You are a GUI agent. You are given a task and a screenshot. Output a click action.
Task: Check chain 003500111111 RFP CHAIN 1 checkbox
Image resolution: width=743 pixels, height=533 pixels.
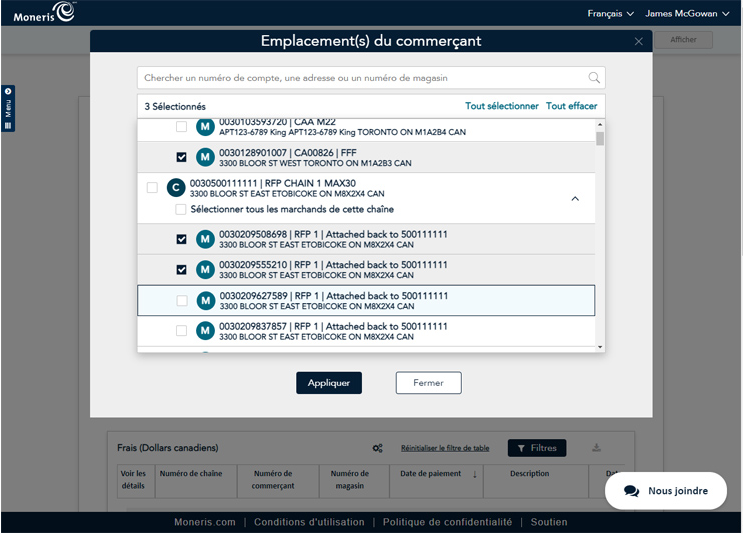pos(152,188)
